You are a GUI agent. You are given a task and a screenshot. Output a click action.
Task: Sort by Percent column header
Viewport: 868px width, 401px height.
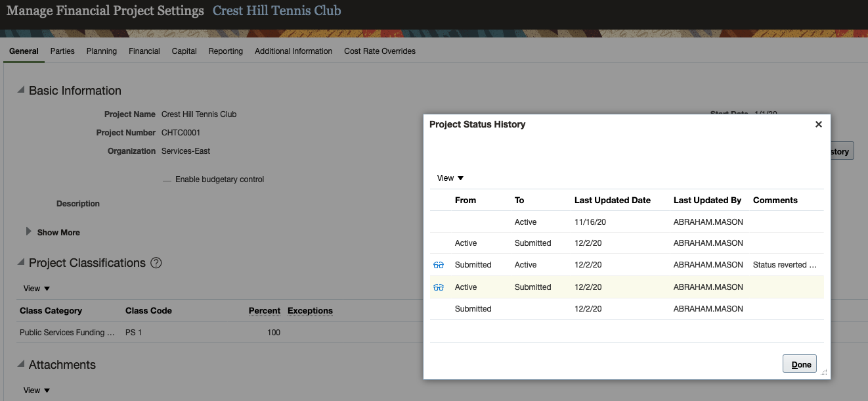pos(265,311)
